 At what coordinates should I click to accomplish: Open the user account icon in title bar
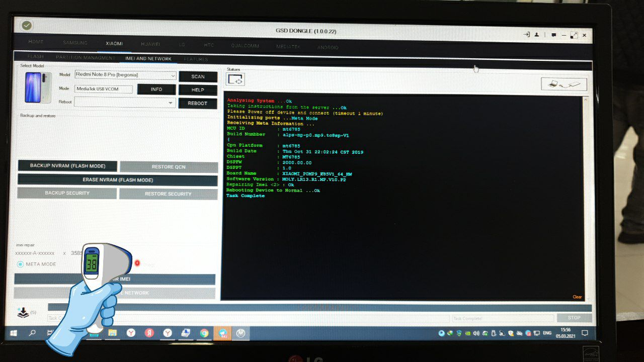click(x=537, y=35)
